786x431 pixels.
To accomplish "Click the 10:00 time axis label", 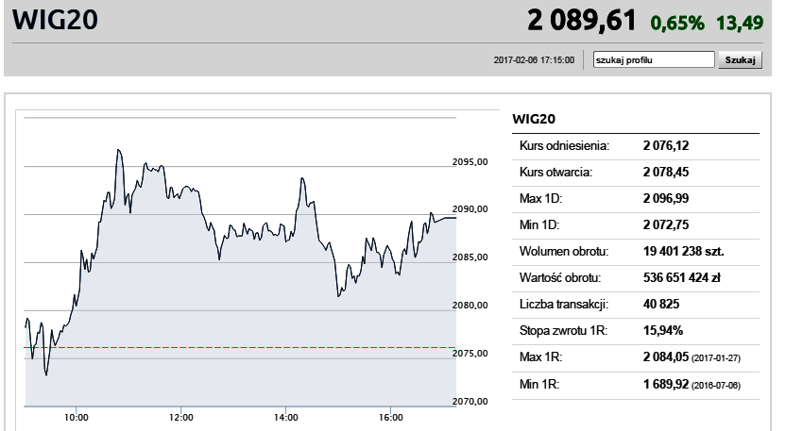I will point(76,417).
